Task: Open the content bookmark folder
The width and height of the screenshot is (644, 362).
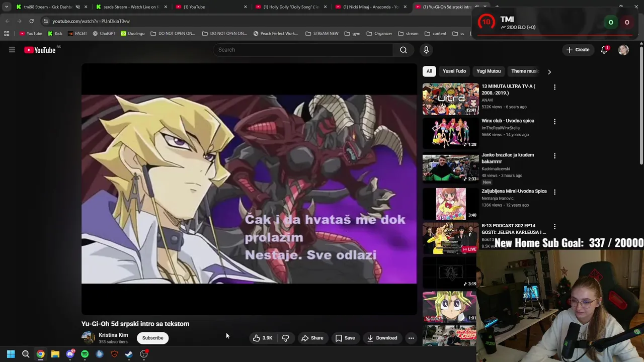Action: [x=435, y=34]
